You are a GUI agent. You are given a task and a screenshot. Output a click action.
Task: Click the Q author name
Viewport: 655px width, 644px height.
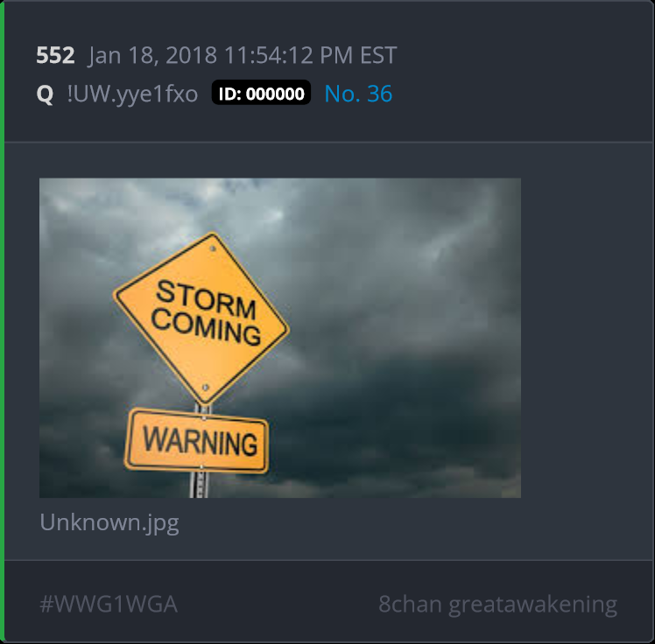(45, 94)
